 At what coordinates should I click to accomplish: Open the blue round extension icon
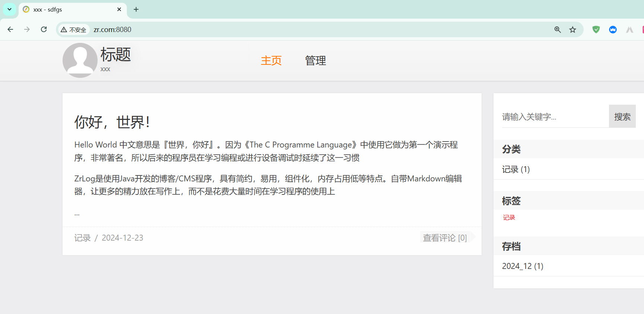point(613,29)
